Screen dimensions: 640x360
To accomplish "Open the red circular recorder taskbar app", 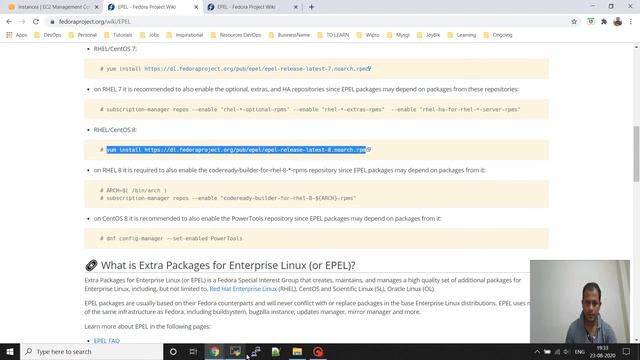I will [x=318, y=351].
